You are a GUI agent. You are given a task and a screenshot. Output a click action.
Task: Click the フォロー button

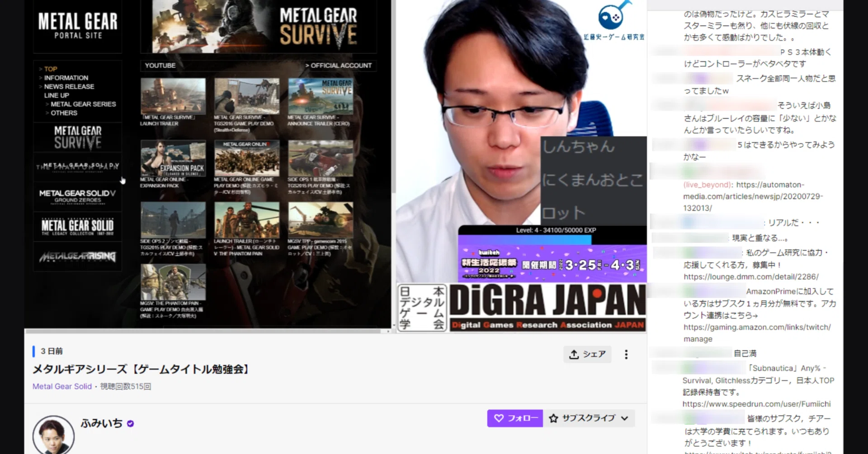pos(515,418)
